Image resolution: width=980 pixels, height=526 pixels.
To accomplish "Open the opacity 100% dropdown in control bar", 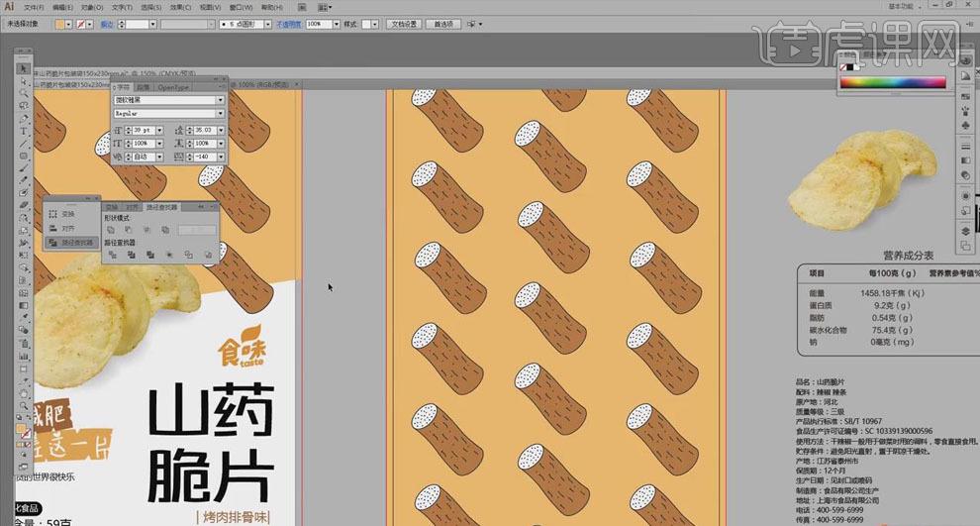I will 337,24.
